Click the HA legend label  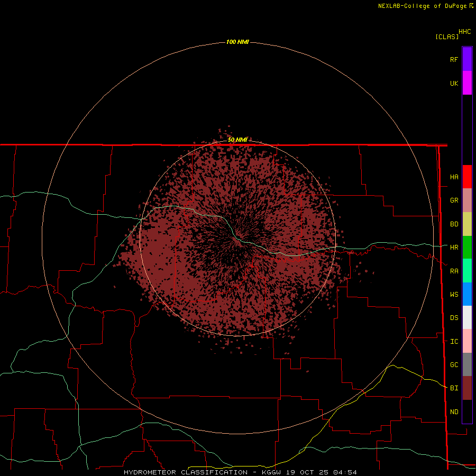click(x=454, y=177)
